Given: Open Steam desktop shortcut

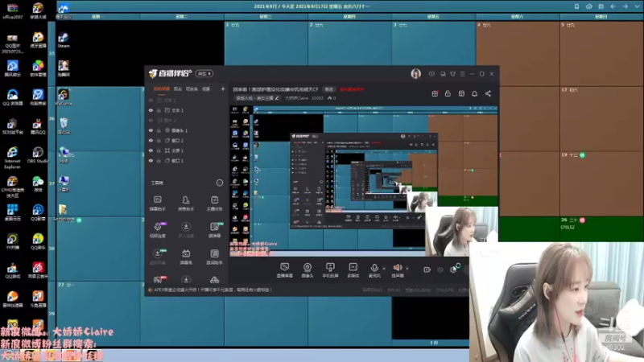Looking at the screenshot, I should tap(64, 40).
